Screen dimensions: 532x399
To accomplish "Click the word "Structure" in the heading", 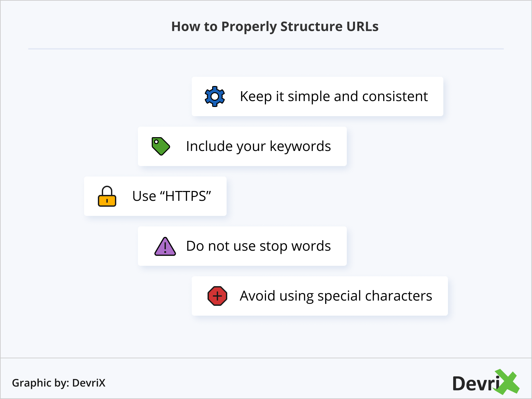I will pyautogui.click(x=307, y=27).
